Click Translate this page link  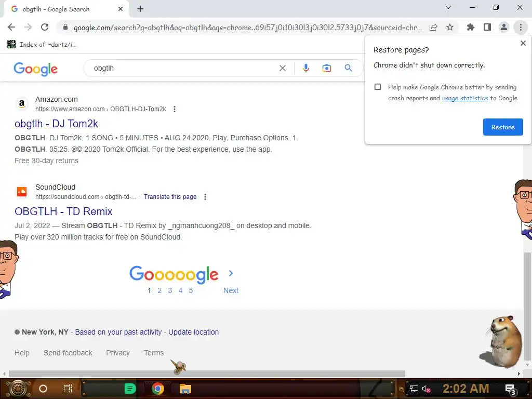click(x=170, y=197)
